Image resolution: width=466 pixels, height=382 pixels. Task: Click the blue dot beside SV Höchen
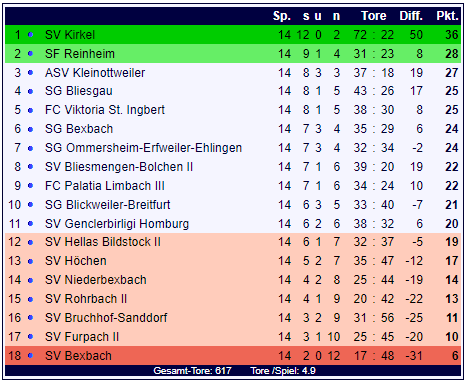pos(30,261)
